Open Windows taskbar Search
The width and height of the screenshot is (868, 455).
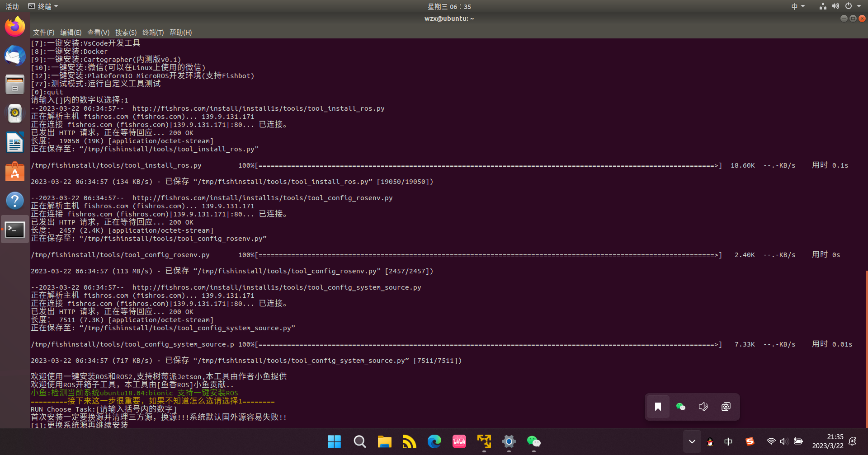point(359,441)
